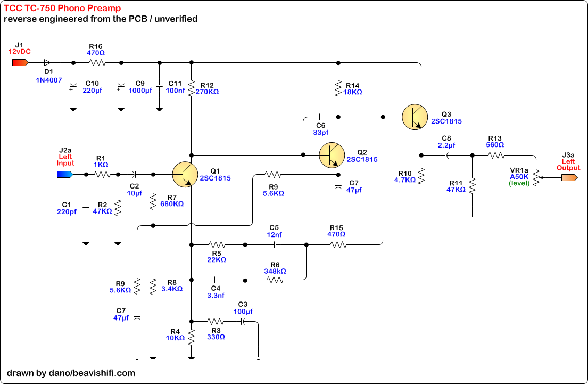Click the C1 capacitor symbol
Screen dimensions: 588x384
point(86,208)
